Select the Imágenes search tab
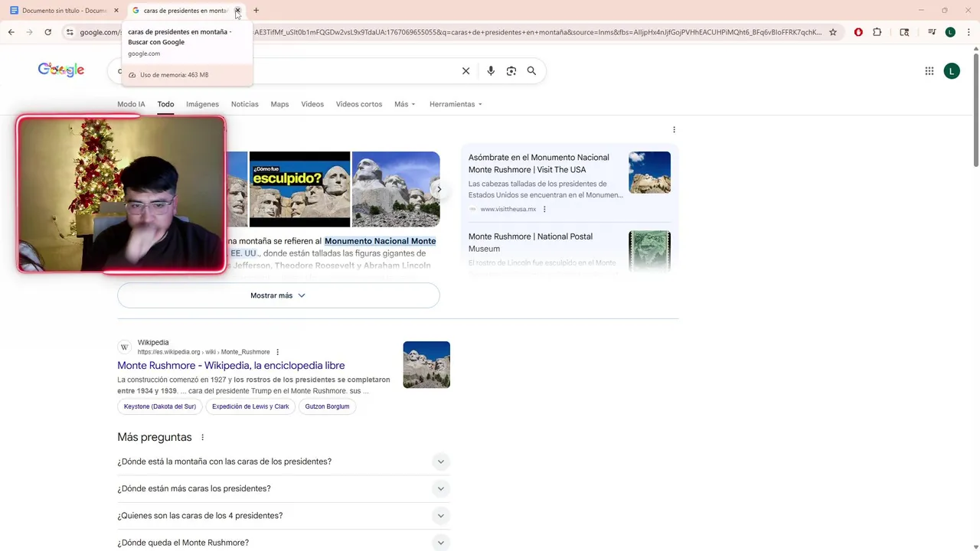Screen dimensions: 980x551 click(x=202, y=104)
